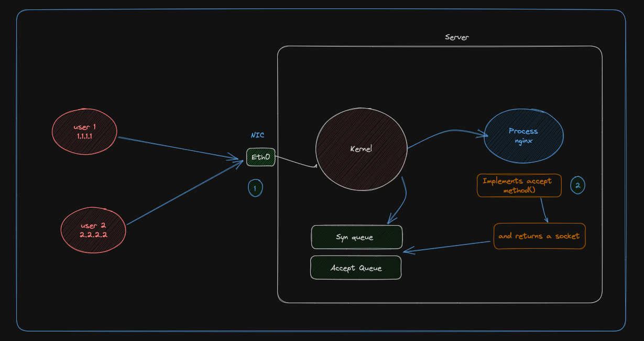Click the 'and returns a socket' box
Screen dimensions: 644x341
539,236
